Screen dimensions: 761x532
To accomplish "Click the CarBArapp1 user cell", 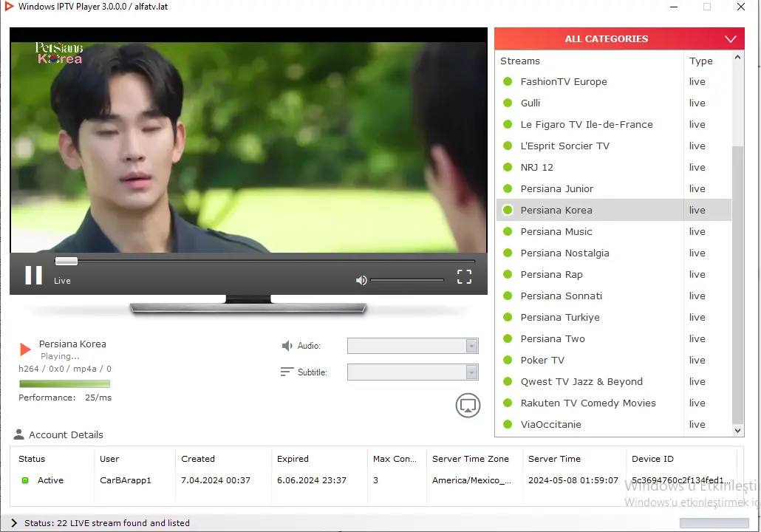I will click(125, 480).
